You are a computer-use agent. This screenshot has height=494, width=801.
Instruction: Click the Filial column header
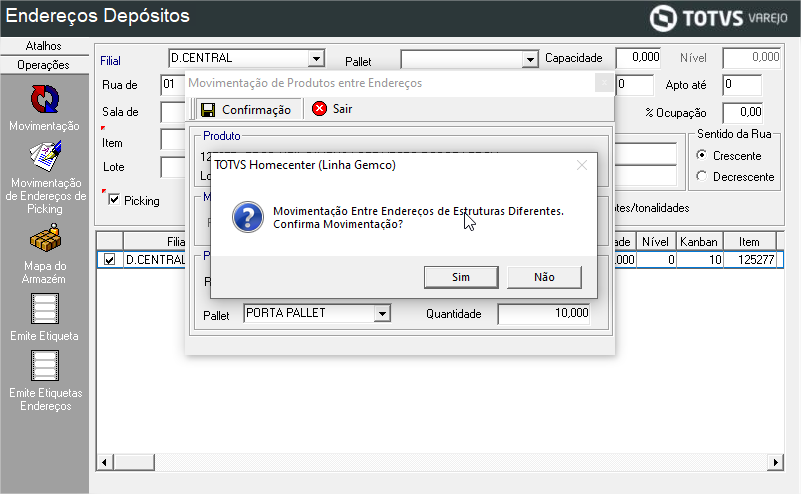(x=154, y=242)
